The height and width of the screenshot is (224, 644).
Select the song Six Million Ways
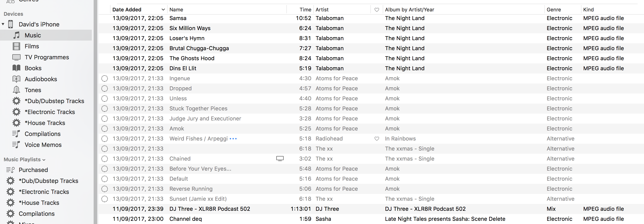pyautogui.click(x=190, y=28)
